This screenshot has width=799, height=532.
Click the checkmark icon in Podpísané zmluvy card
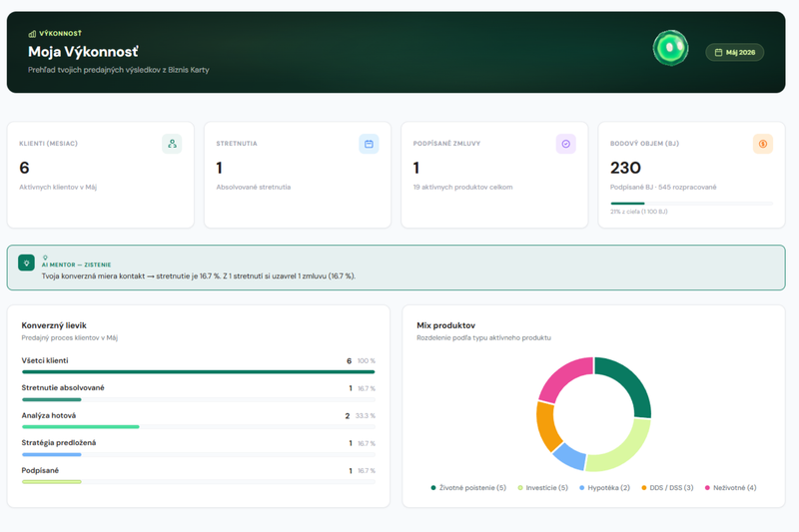(565, 144)
